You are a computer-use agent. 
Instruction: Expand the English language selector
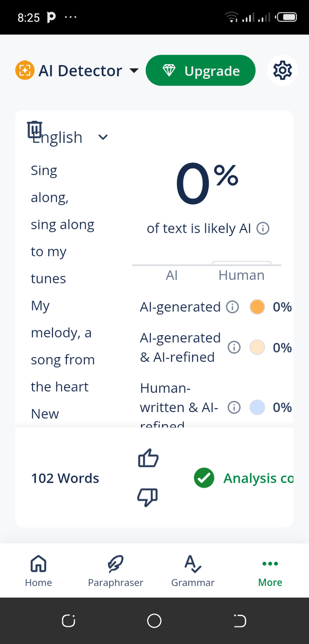[x=103, y=138]
